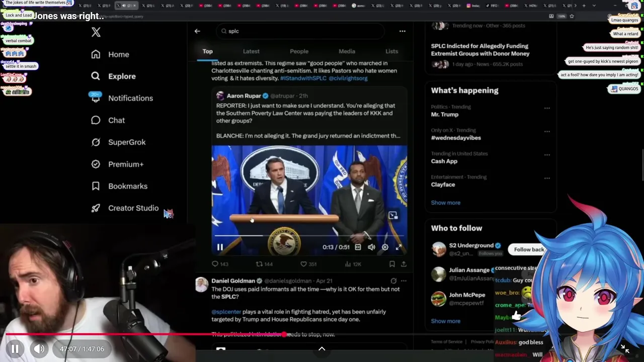Repost the tweet with 144 reposts

pyautogui.click(x=264, y=264)
